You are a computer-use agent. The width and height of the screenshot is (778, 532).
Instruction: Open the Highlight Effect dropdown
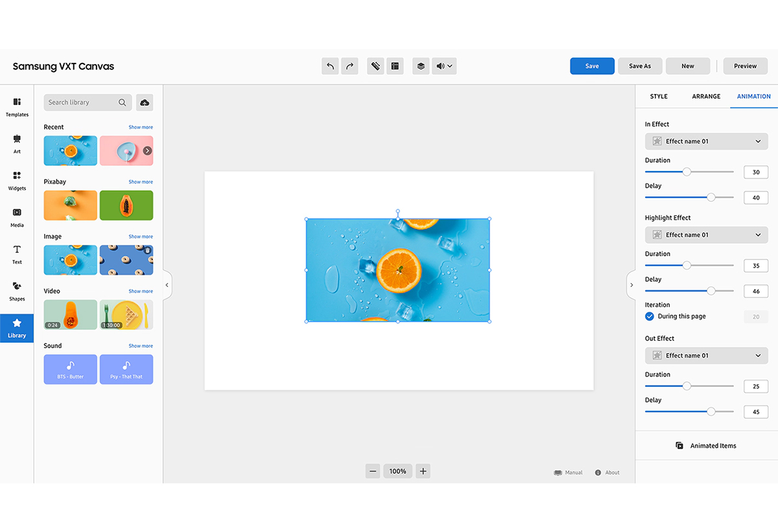pos(706,235)
